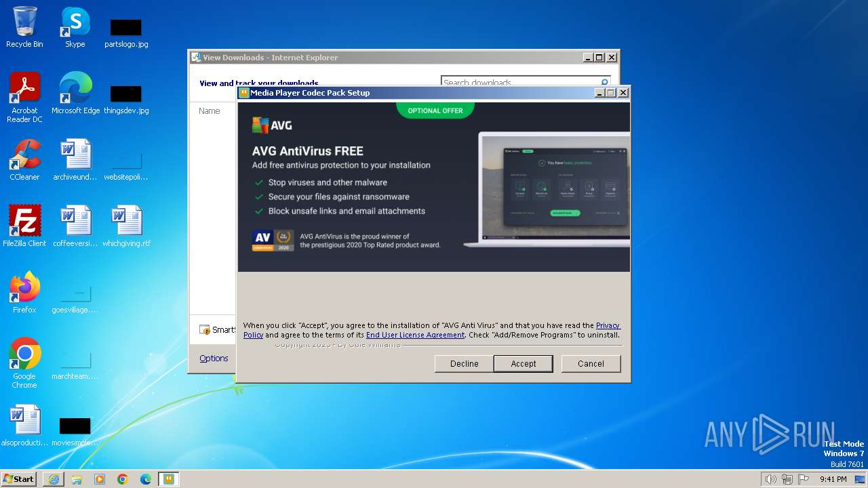
Task: Switch to Codec Pack Setup taskbar item
Action: (168, 479)
